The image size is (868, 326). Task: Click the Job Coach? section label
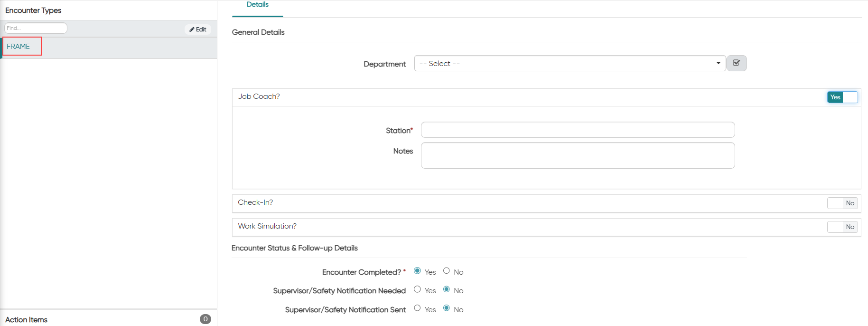259,96
